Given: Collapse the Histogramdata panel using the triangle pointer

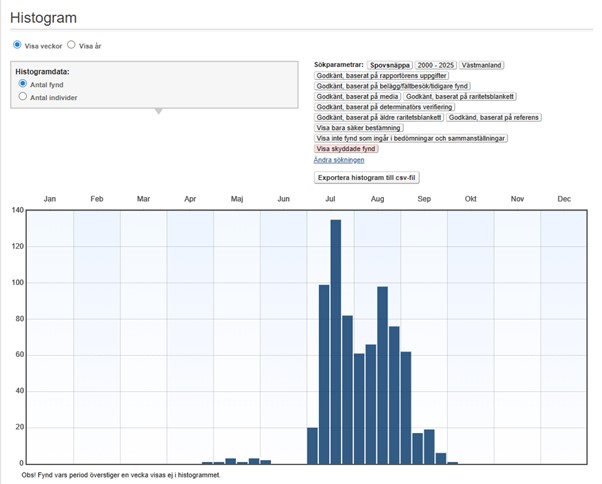Looking at the screenshot, I should (x=156, y=111).
